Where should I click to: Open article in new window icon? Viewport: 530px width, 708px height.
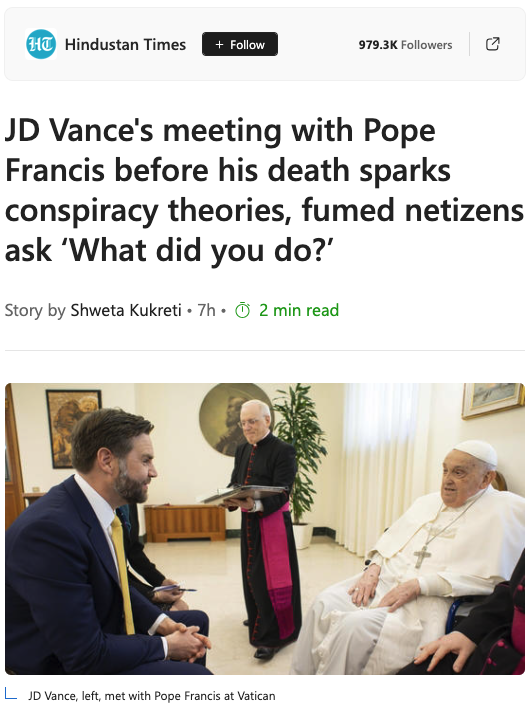pos(493,44)
